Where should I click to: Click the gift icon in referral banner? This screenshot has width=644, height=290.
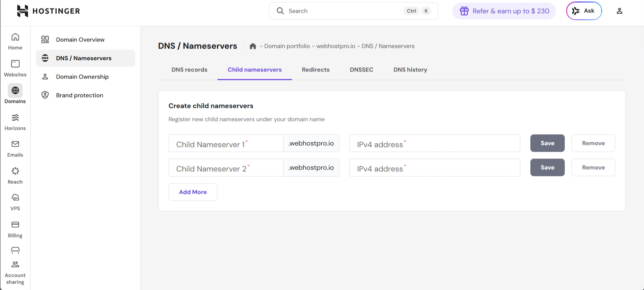pos(464,11)
